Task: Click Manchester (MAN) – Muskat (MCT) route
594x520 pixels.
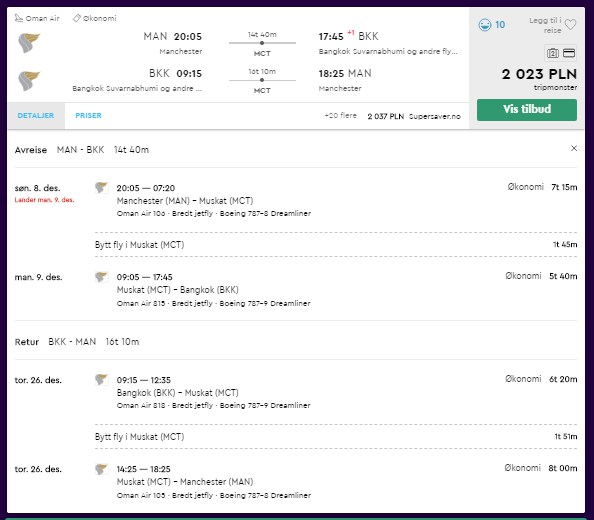Action: (185, 201)
